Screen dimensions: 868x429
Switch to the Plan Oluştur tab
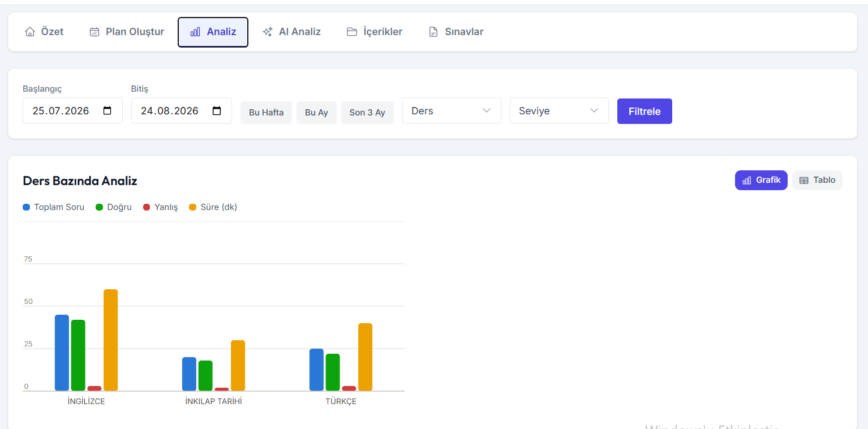coord(127,32)
